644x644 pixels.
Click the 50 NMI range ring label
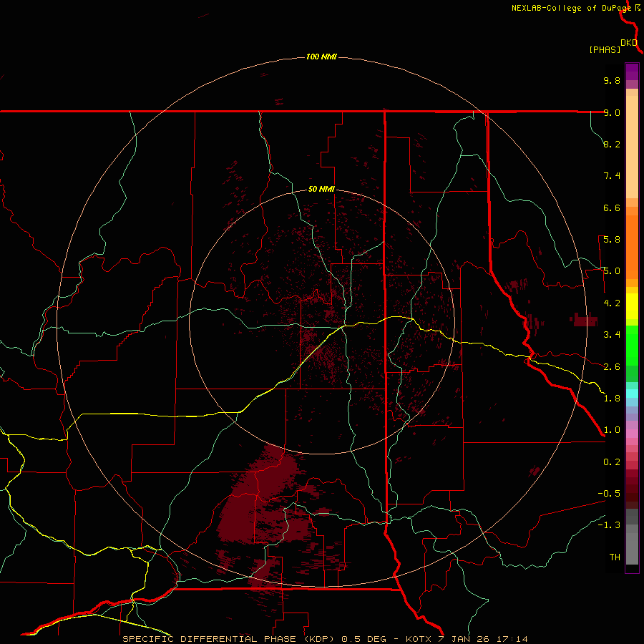point(321,189)
